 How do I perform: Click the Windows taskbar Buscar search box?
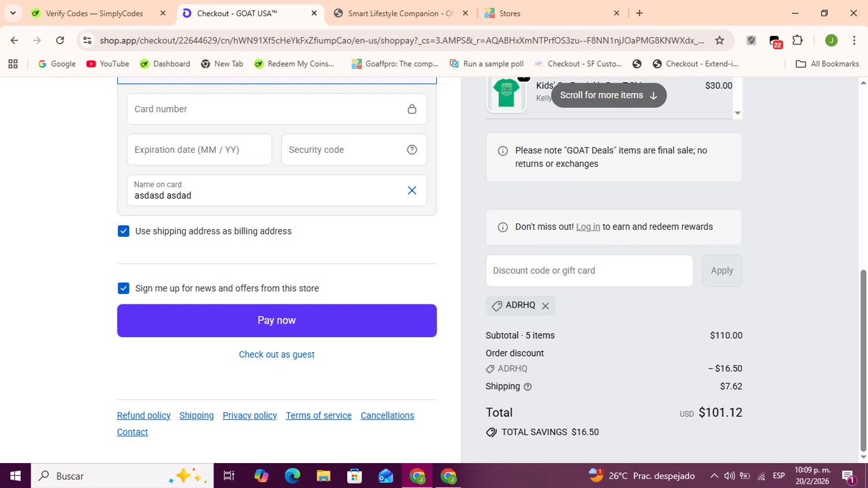click(x=122, y=476)
